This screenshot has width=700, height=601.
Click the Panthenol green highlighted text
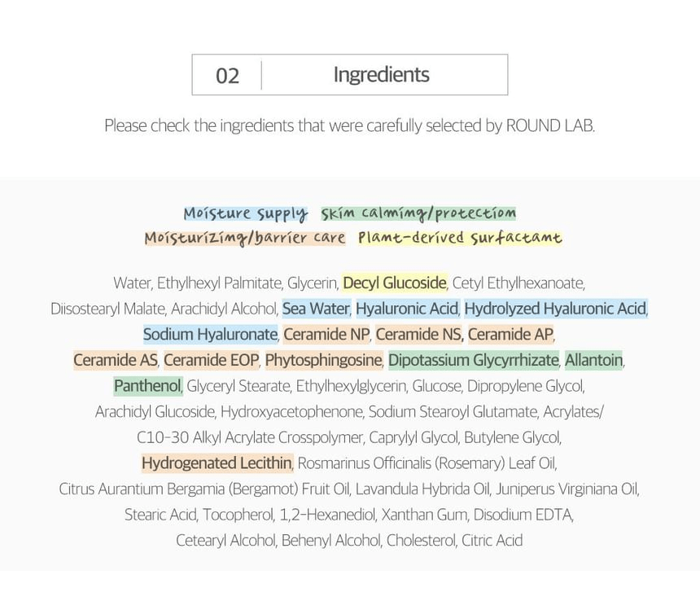(x=148, y=386)
